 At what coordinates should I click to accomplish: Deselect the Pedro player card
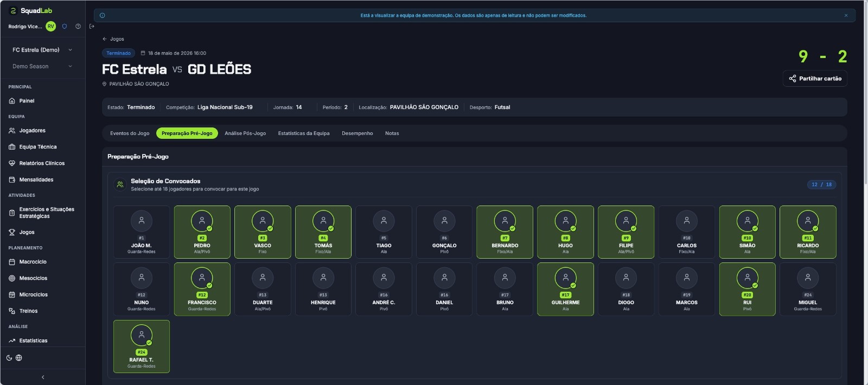[202, 232]
